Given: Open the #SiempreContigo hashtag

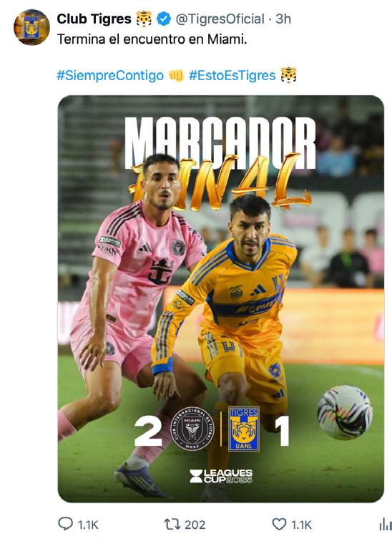Looking at the screenshot, I should coord(110,76).
